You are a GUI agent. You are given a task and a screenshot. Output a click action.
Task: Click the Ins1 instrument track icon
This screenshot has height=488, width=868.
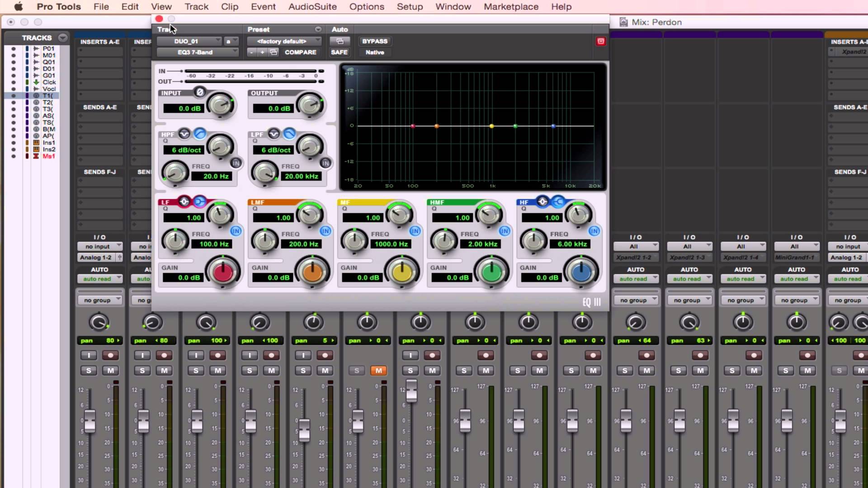click(x=36, y=143)
